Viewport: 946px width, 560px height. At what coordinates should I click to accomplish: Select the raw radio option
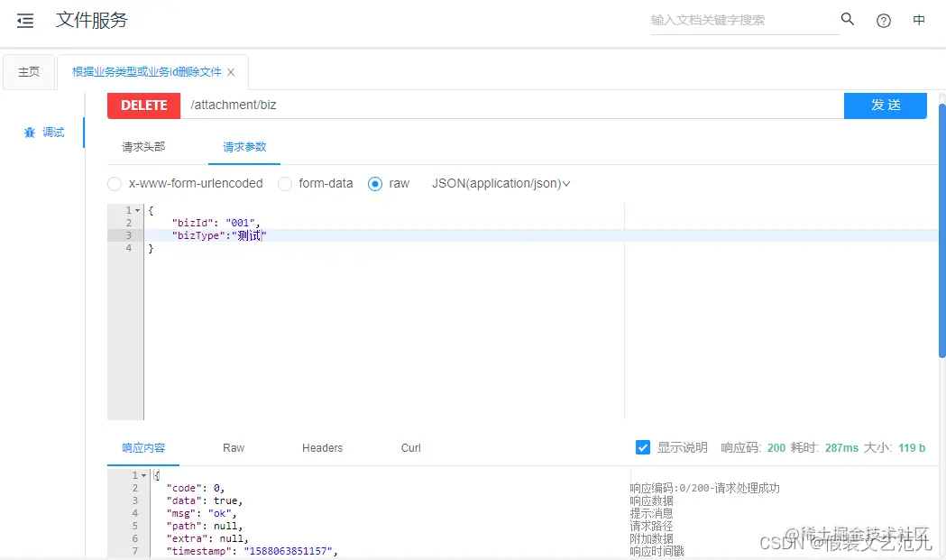click(x=375, y=183)
